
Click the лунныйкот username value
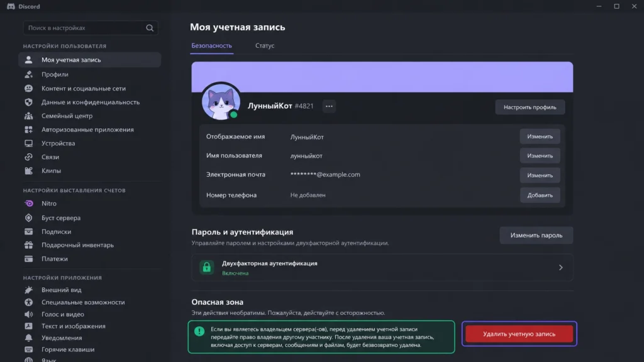pyautogui.click(x=306, y=156)
